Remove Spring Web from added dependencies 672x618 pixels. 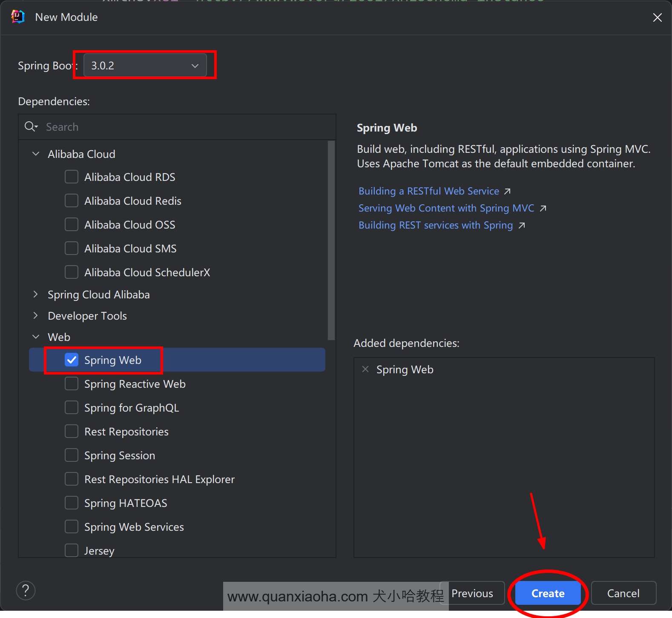click(x=365, y=369)
